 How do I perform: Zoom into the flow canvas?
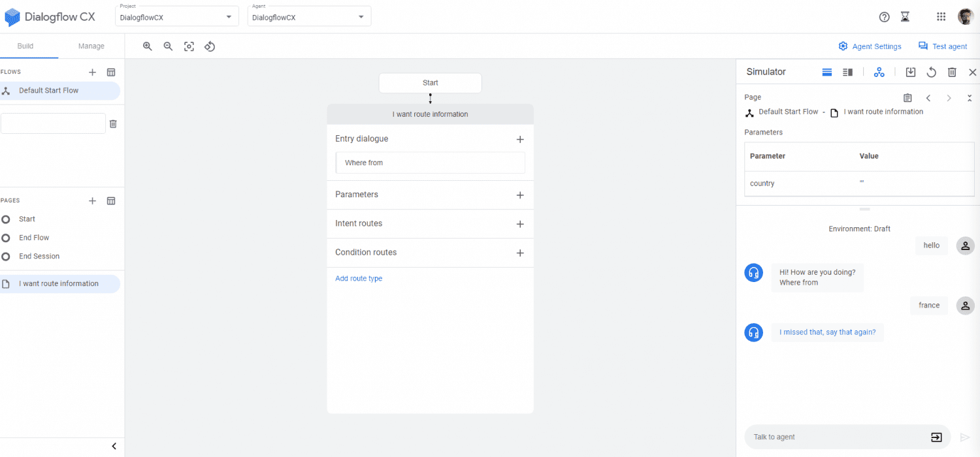(148, 46)
